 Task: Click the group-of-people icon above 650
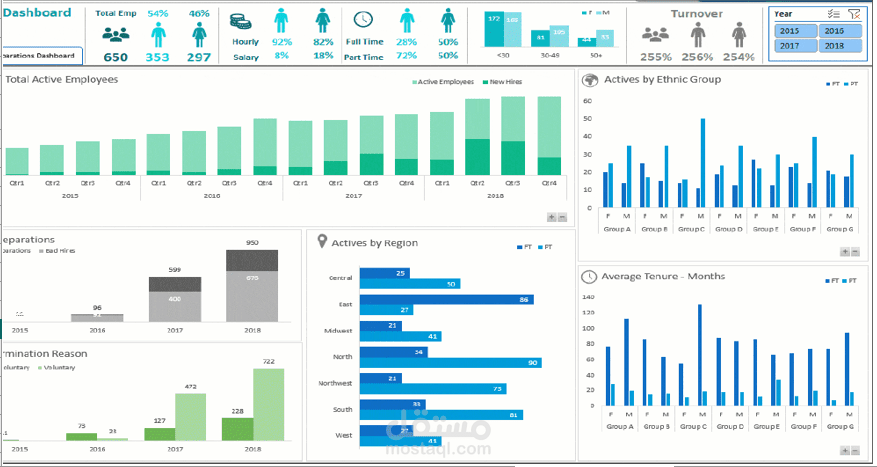tap(116, 35)
